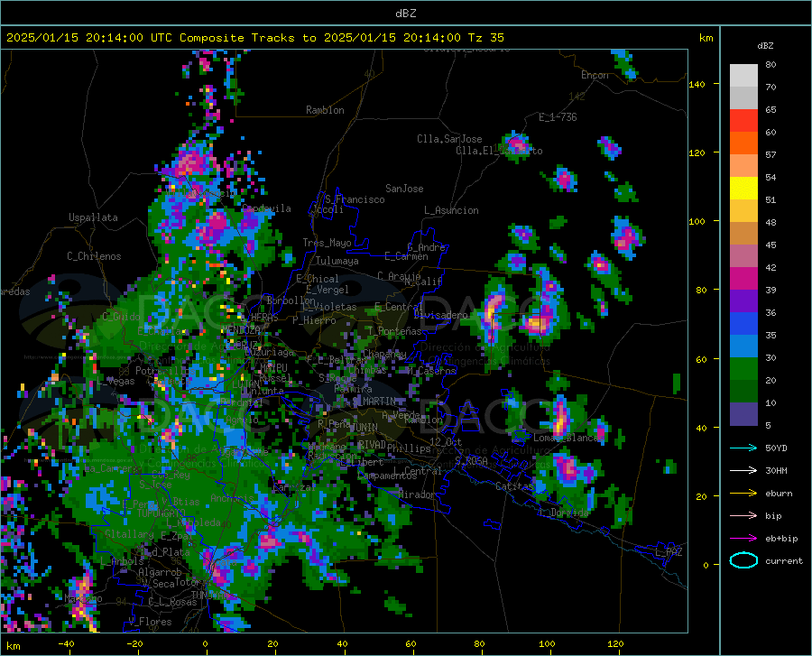The height and width of the screenshot is (656, 812).
Task: Click the 'eb+bip' legend label
Action: 781,539
